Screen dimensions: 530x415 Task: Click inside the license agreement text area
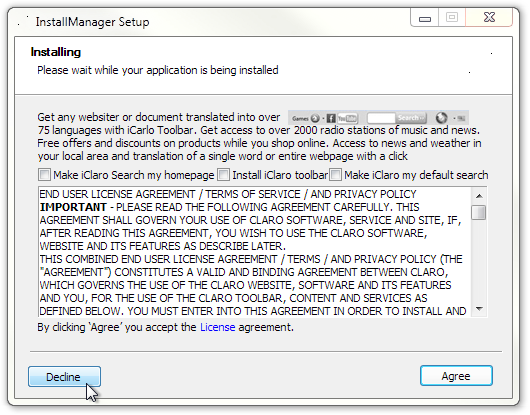click(255, 252)
